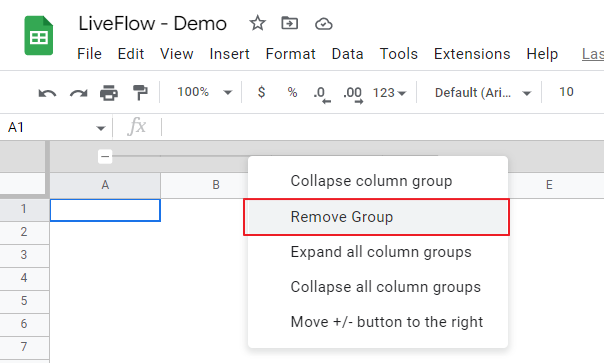Collapse the column group using minus button
This screenshot has height=363, width=604.
click(x=105, y=156)
